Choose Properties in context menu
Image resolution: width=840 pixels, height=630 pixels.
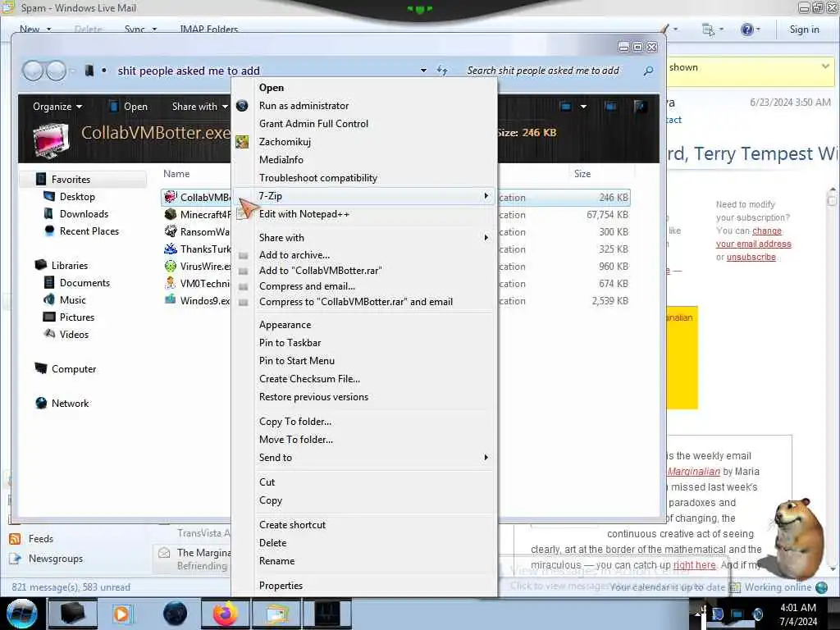point(281,586)
